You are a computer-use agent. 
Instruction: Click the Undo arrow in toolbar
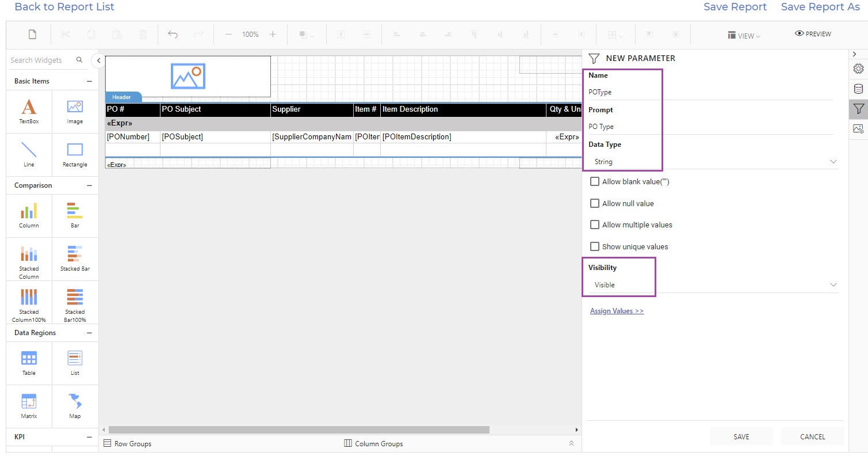coord(173,35)
